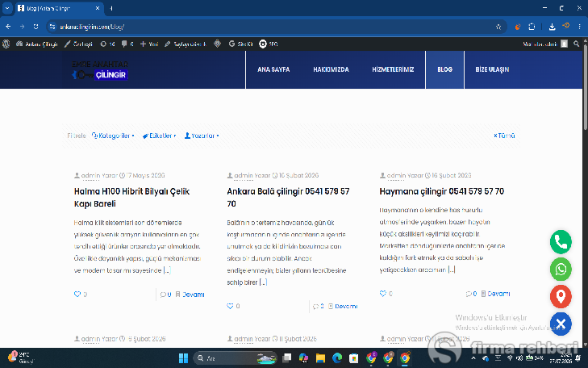Like the Halma H100 post heart icon
Screen dimensions: 588x368
point(77,294)
